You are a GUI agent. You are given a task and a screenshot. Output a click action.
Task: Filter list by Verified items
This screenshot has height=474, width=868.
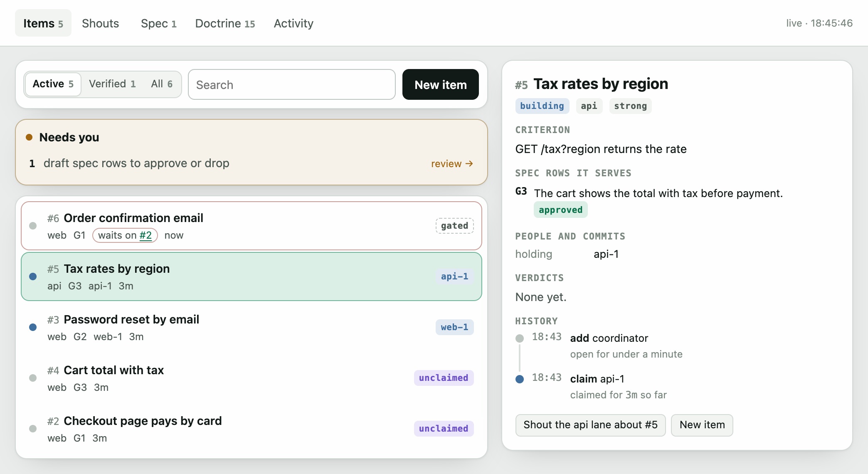(112, 84)
